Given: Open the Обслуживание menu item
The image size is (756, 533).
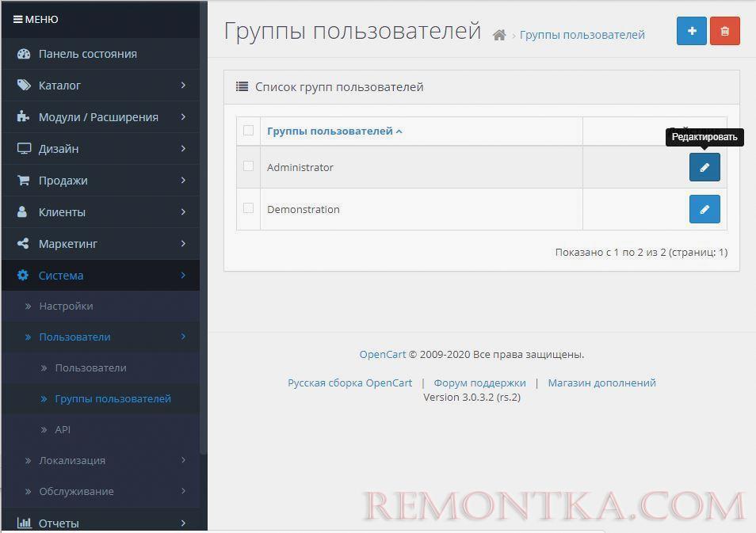Looking at the screenshot, I should point(101,491).
